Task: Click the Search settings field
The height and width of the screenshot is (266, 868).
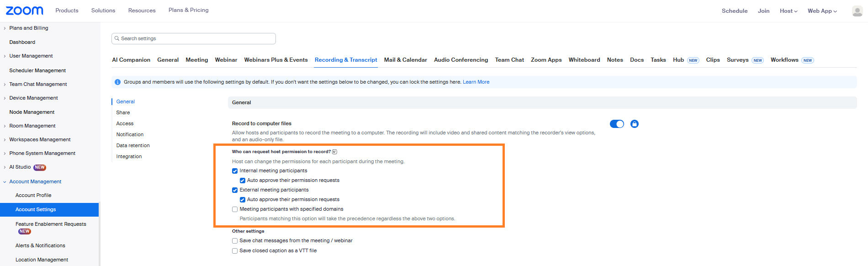Action: 194,38
